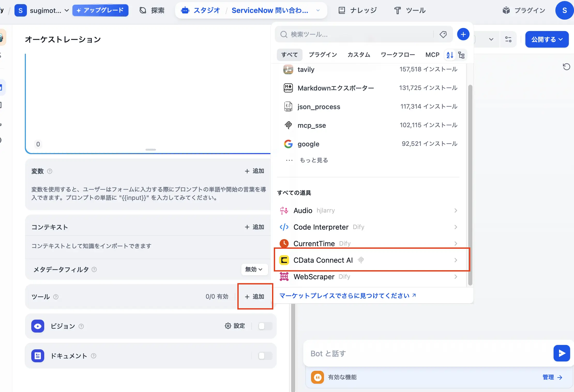
Task: Click the google tool icon
Action: 288,144
